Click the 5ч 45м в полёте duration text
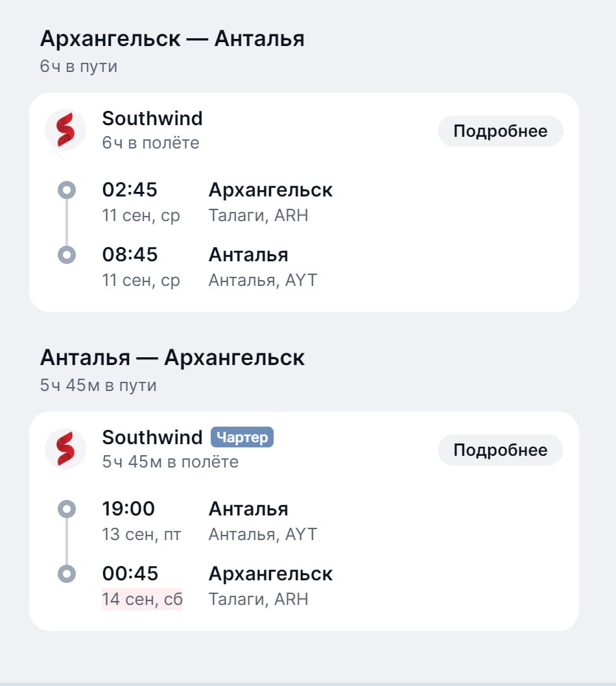 pos(170,462)
